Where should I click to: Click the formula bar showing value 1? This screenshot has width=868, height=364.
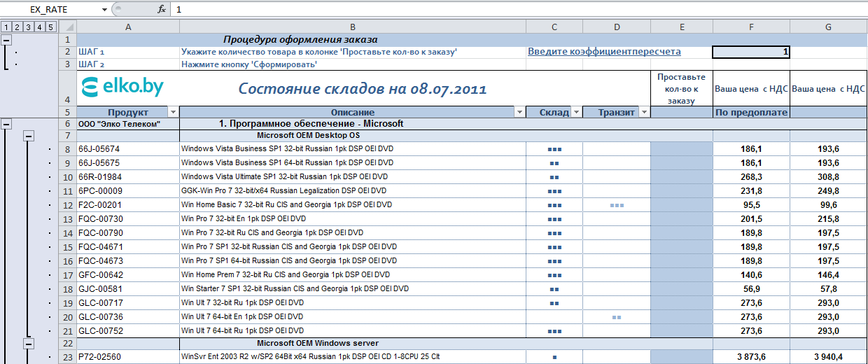(x=518, y=10)
